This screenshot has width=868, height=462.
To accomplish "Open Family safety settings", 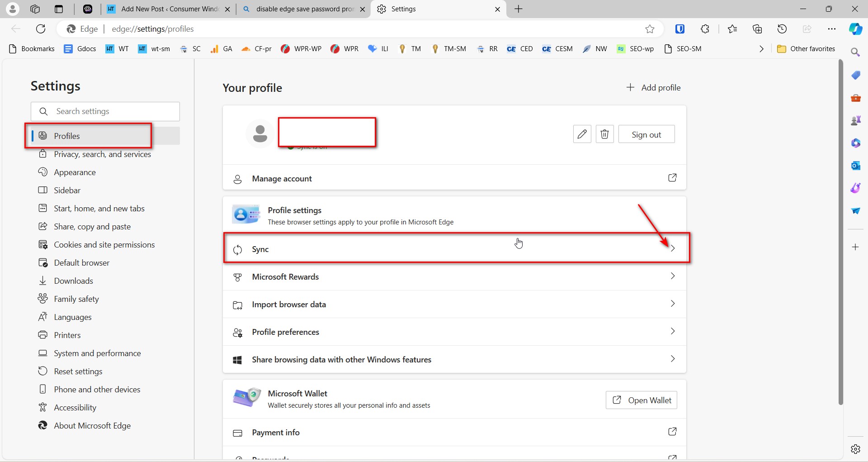I will point(105,299).
